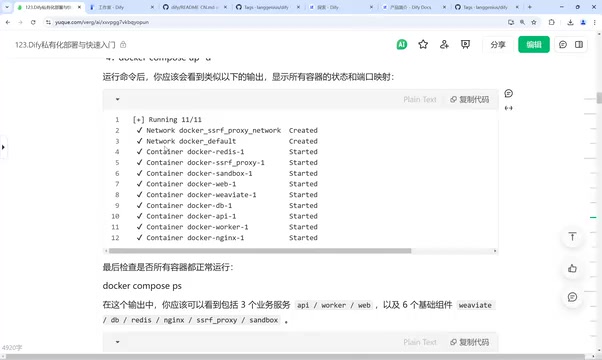
Task: Copy code from the first code block
Action: [x=470, y=99]
